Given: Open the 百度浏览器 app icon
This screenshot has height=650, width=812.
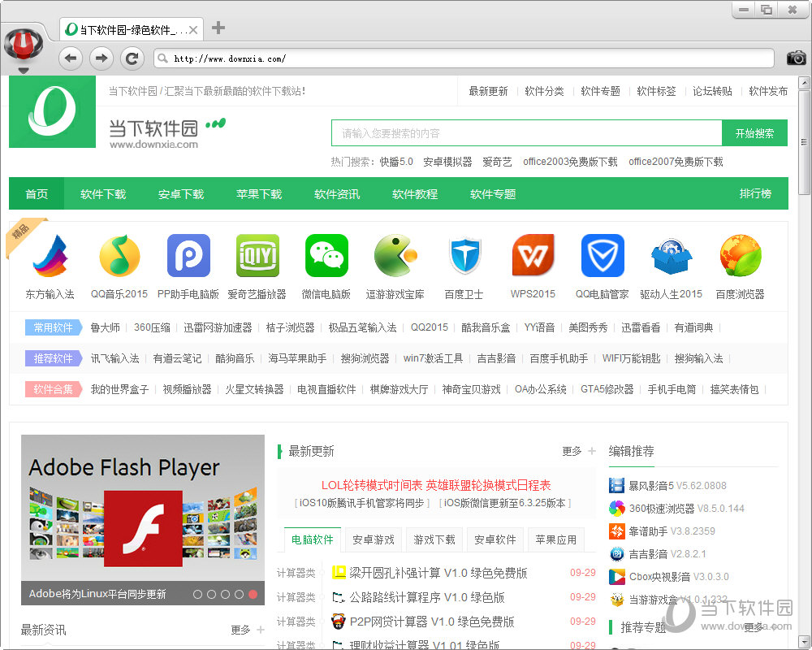Looking at the screenshot, I should pyautogui.click(x=740, y=256).
